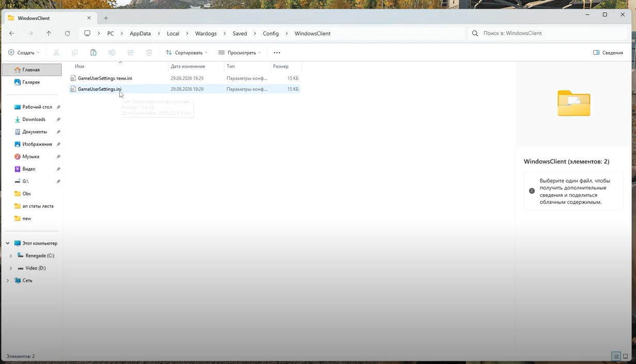Click AppData in the address breadcrumb
Image resolution: width=636 pixels, height=364 pixels.
click(x=140, y=34)
